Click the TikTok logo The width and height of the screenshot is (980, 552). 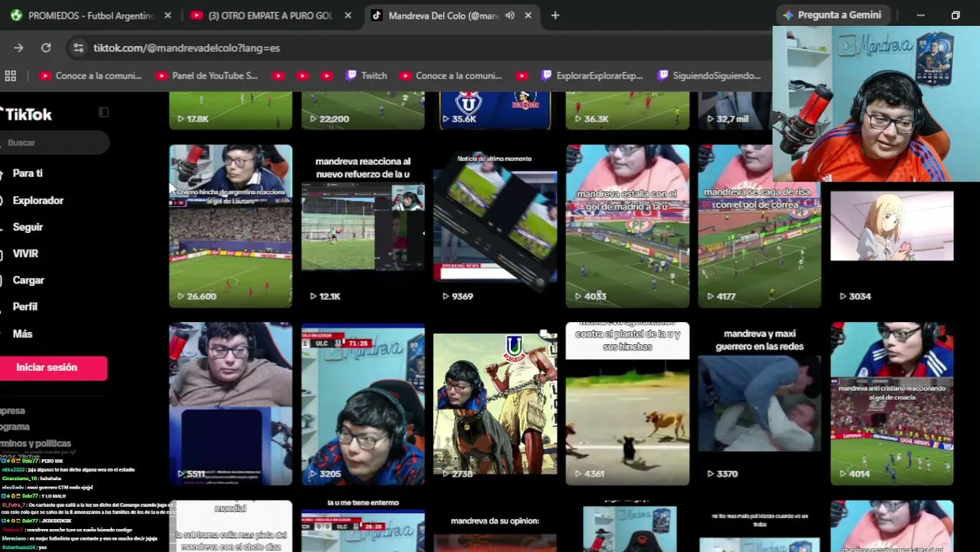pos(27,114)
